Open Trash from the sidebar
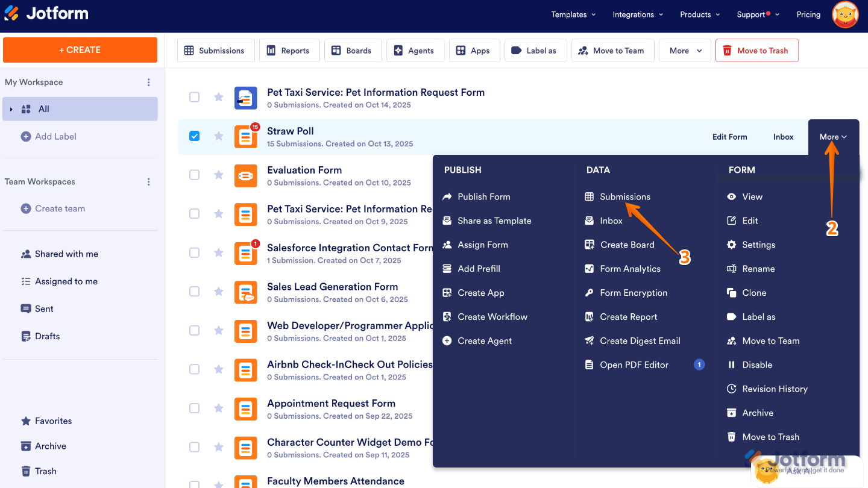 coord(25,471)
